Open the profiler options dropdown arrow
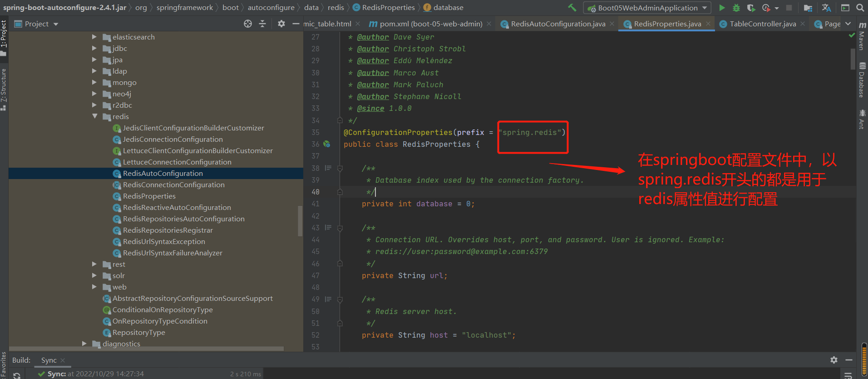This screenshot has height=379, width=868. [x=777, y=8]
